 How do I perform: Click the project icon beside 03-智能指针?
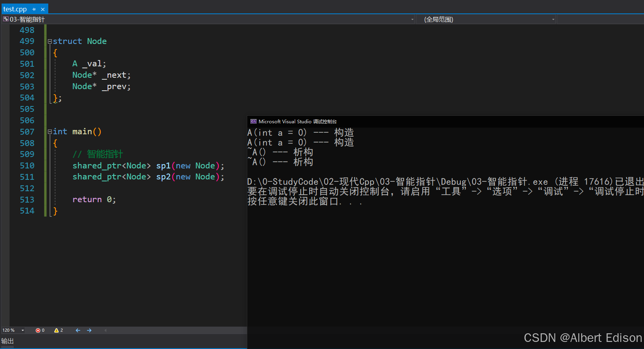point(5,19)
